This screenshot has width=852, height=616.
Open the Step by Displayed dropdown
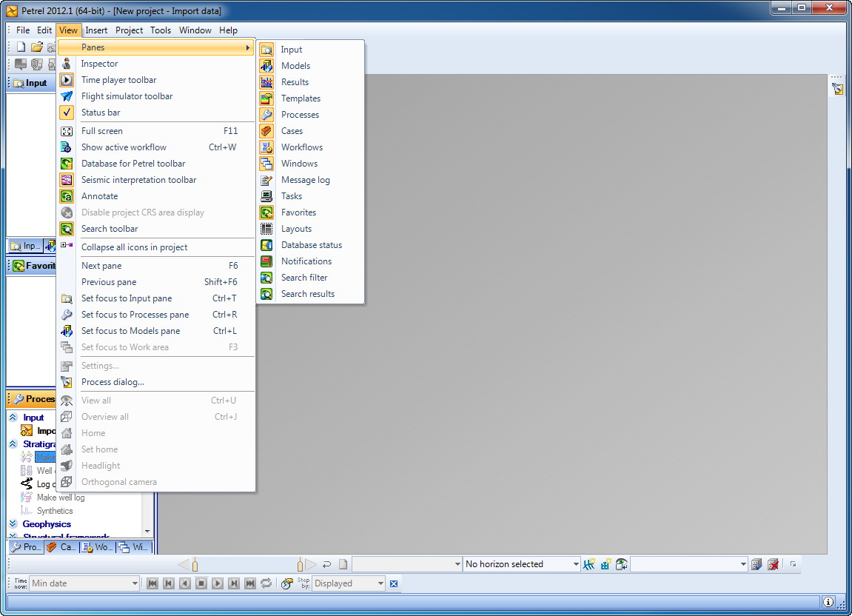click(380, 583)
